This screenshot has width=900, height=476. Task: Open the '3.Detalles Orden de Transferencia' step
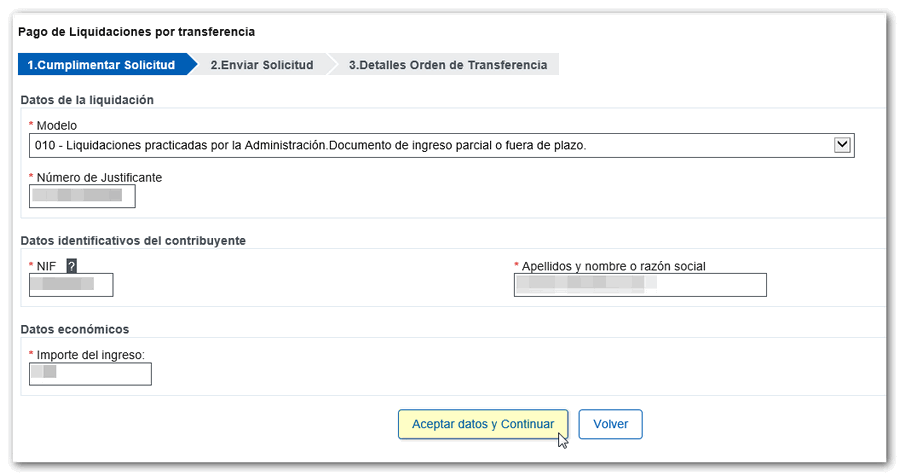coord(447,65)
